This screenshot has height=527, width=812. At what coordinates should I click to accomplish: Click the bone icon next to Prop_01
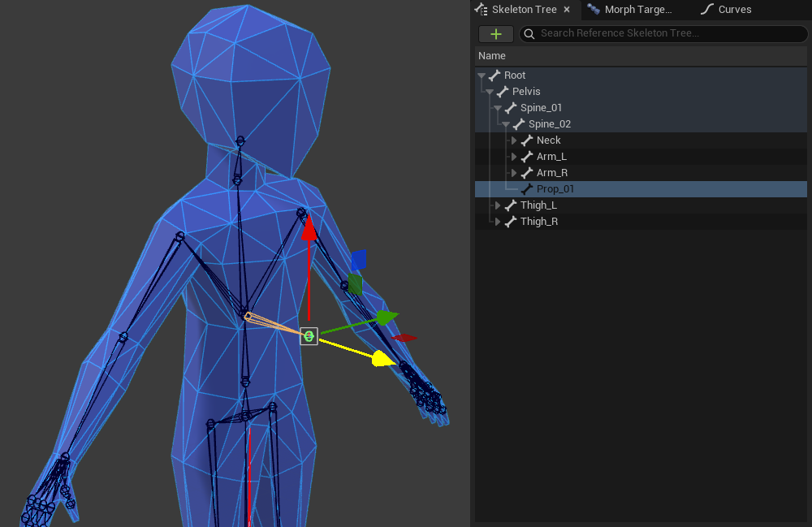(x=527, y=189)
